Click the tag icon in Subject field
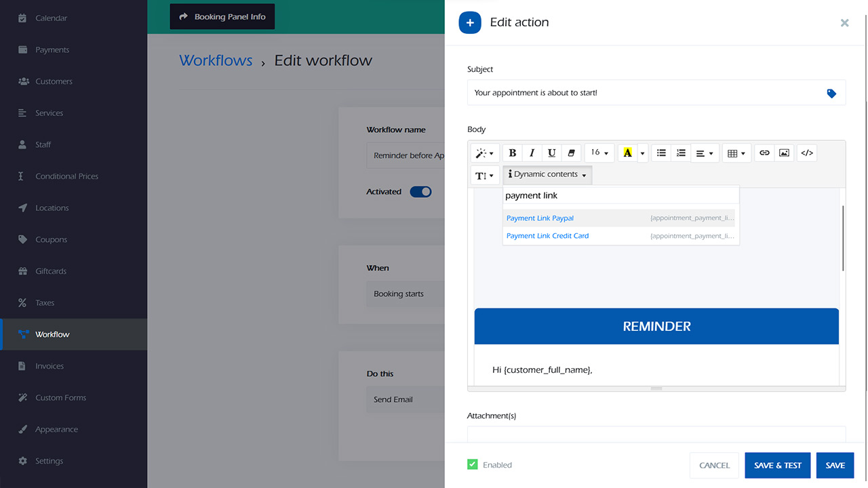This screenshot has width=868, height=488. (x=831, y=94)
